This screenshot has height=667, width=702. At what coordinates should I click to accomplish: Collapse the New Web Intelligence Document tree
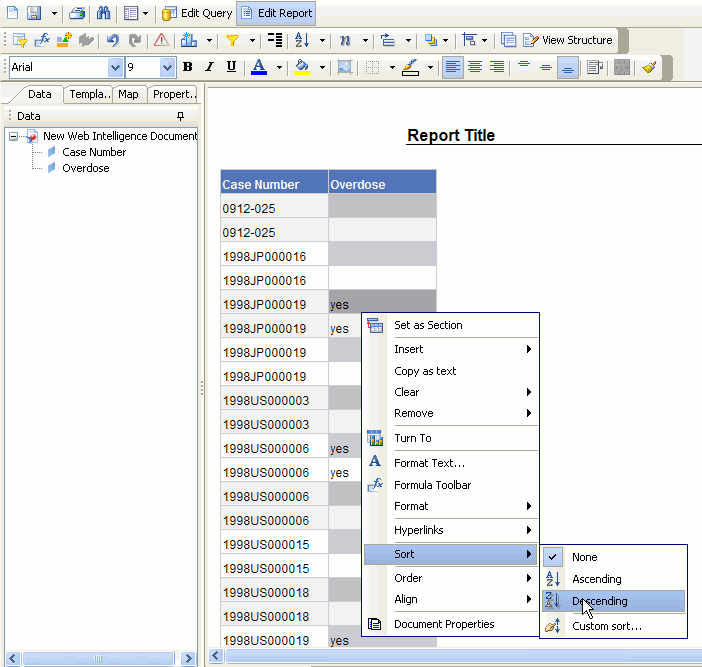14,136
